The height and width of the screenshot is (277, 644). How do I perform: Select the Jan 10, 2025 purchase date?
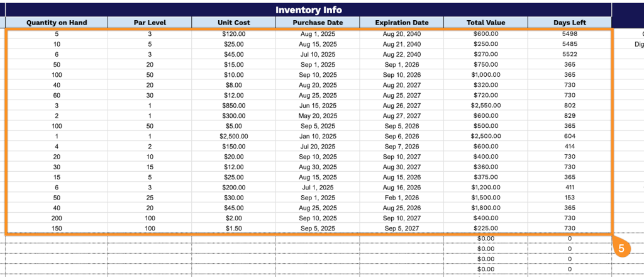click(x=318, y=136)
